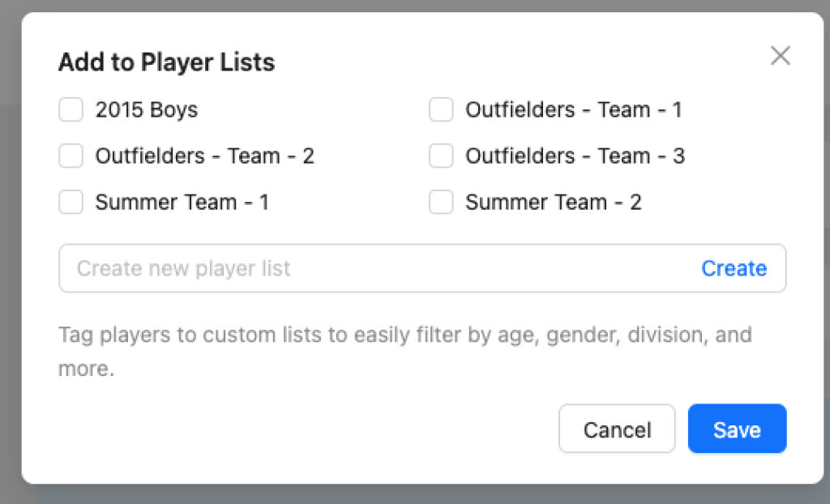
Task: Tick the 2015 Boys checkbox
Action: 71,109
